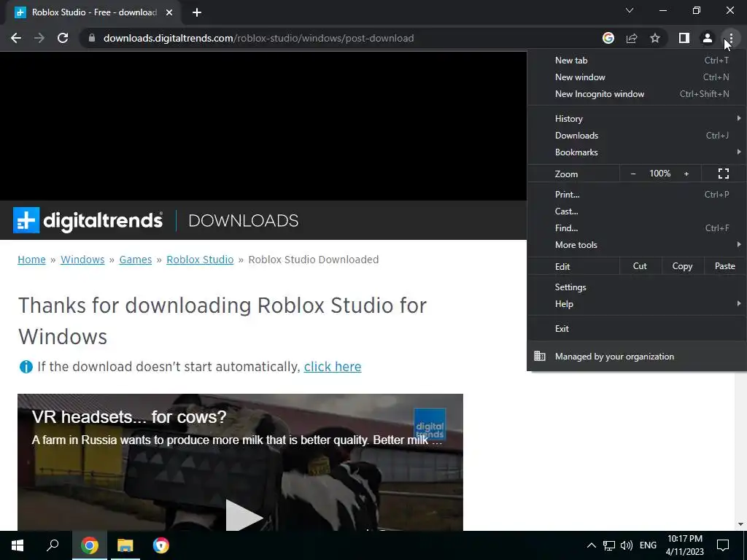
Task: Open Settings from the Chrome menu
Action: tap(637, 287)
